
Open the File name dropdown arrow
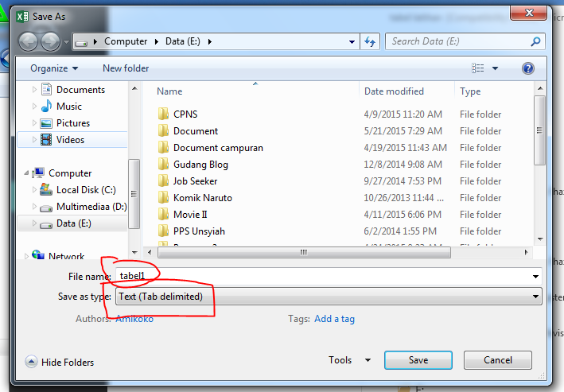(535, 277)
